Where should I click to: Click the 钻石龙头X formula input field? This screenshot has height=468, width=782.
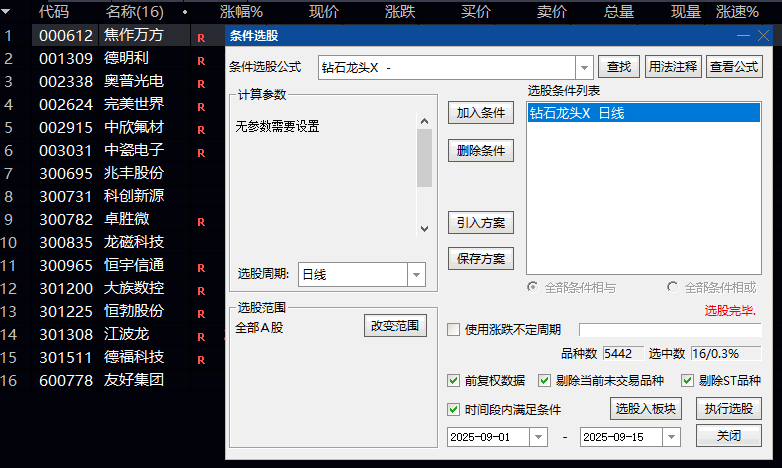tap(447, 67)
